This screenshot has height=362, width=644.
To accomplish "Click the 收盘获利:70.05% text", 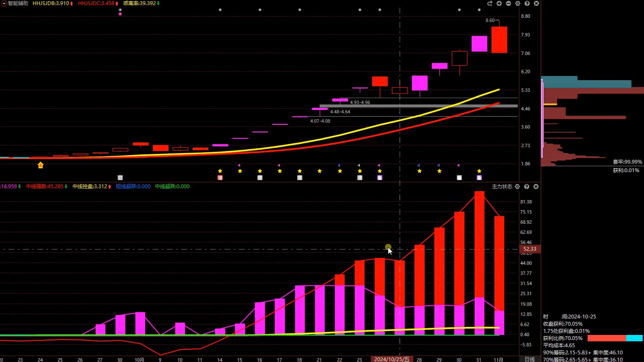I will pyautogui.click(x=563, y=324).
